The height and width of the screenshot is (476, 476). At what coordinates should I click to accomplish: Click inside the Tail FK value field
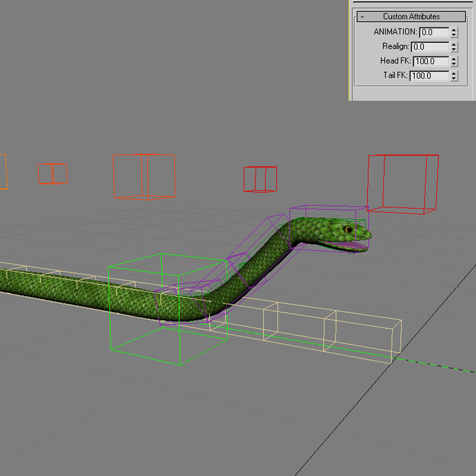pyautogui.click(x=429, y=76)
